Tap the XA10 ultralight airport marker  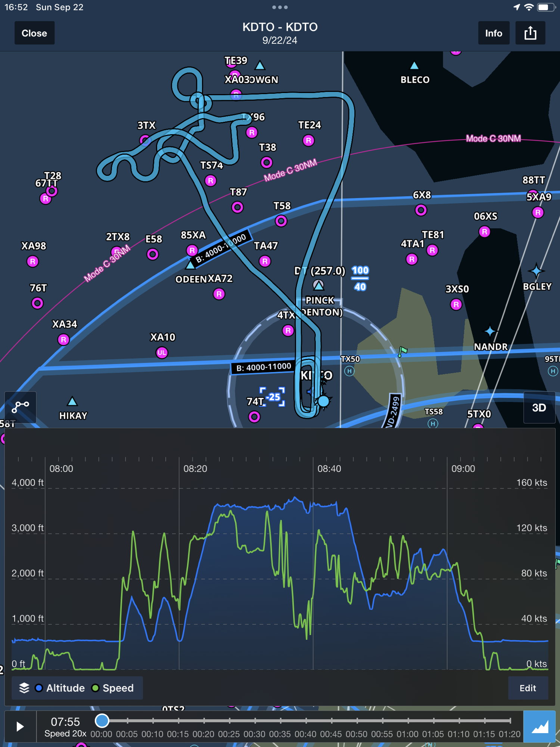[x=162, y=353]
